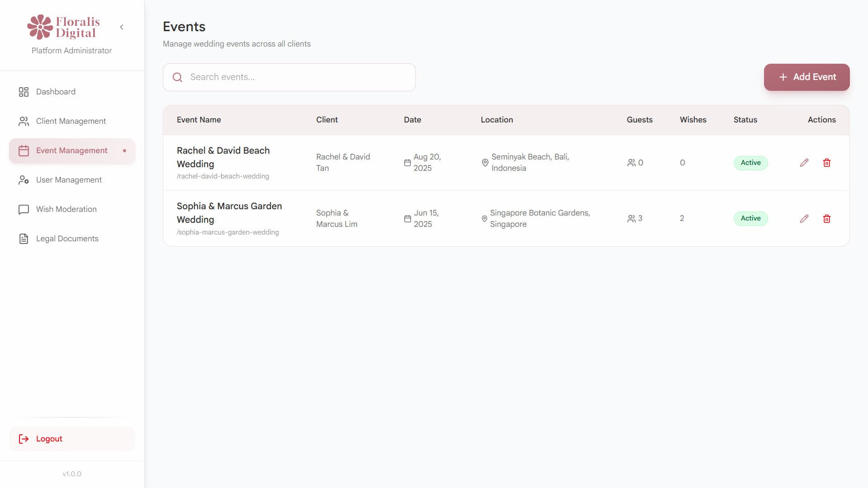This screenshot has width=868, height=488.
Task: Click guests icon in Sophia & Marcus row
Action: [x=631, y=219]
